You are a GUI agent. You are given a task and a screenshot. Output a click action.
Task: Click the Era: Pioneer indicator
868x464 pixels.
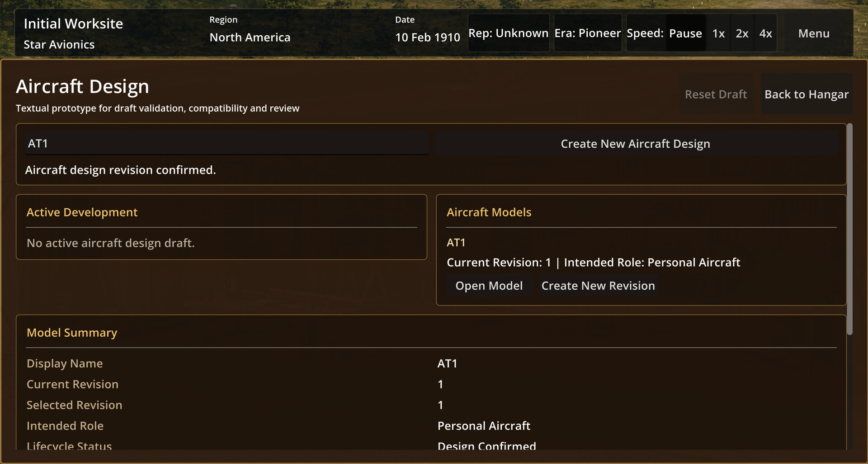pyautogui.click(x=588, y=33)
